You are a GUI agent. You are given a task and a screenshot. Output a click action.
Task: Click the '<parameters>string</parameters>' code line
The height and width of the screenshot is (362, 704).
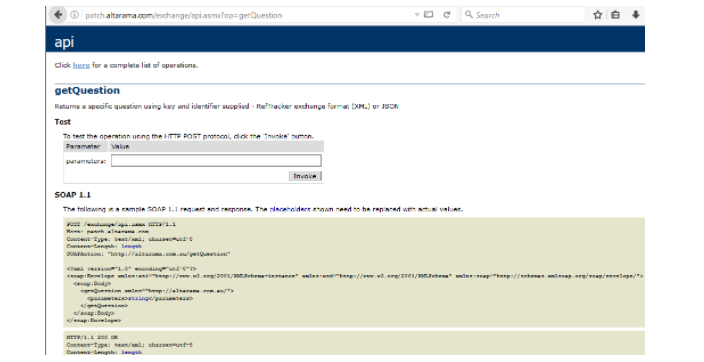[x=140, y=298]
